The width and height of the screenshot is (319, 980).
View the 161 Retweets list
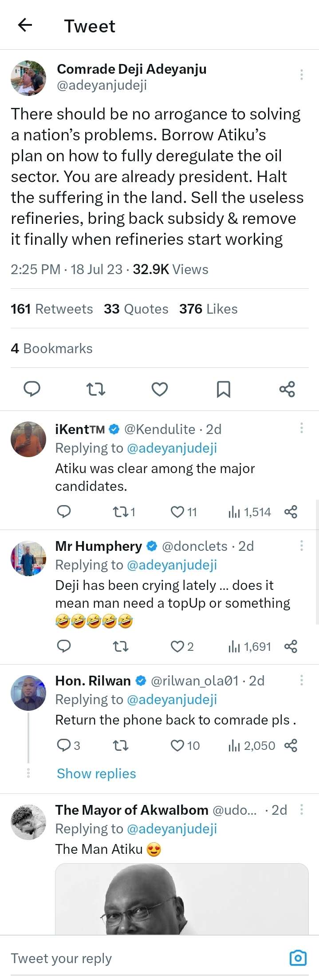52,309
